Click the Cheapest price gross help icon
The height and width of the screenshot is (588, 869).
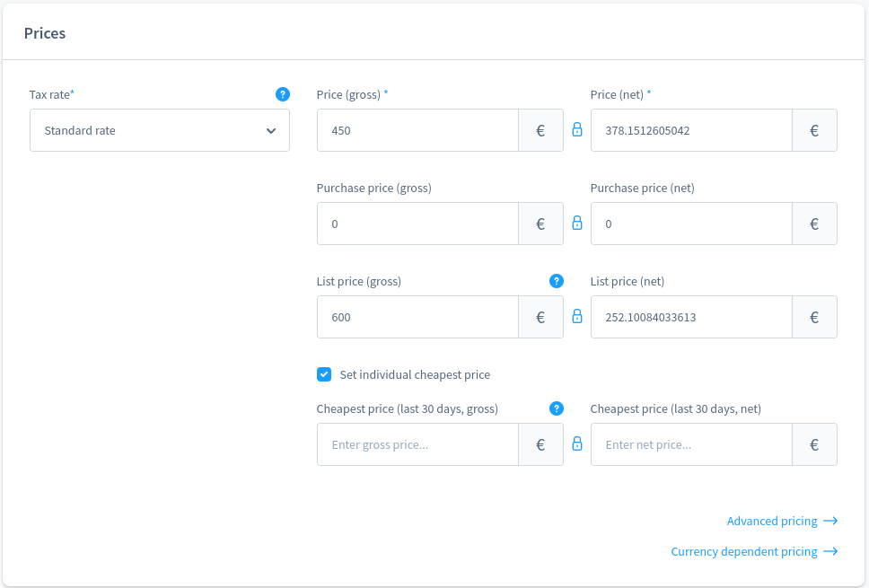pyautogui.click(x=557, y=408)
